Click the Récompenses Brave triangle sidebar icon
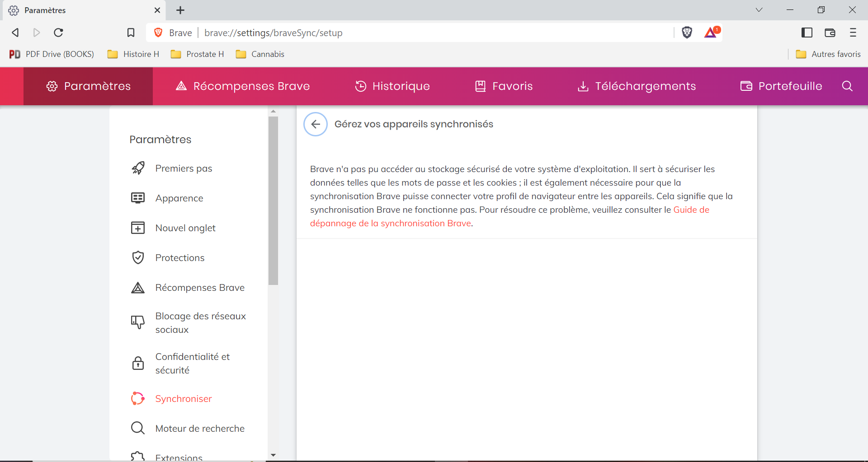Screen dimensions: 868x462 click(138, 288)
